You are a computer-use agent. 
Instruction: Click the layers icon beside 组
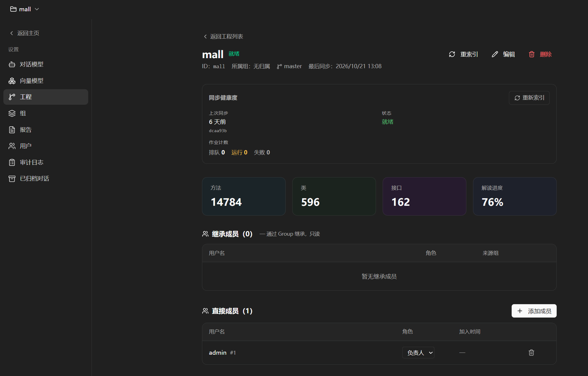pos(12,113)
